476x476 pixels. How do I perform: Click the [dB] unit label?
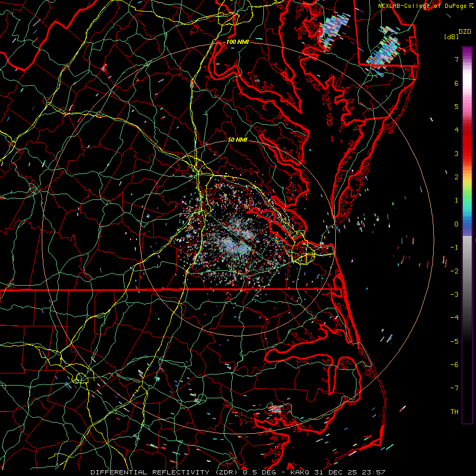coord(452,36)
